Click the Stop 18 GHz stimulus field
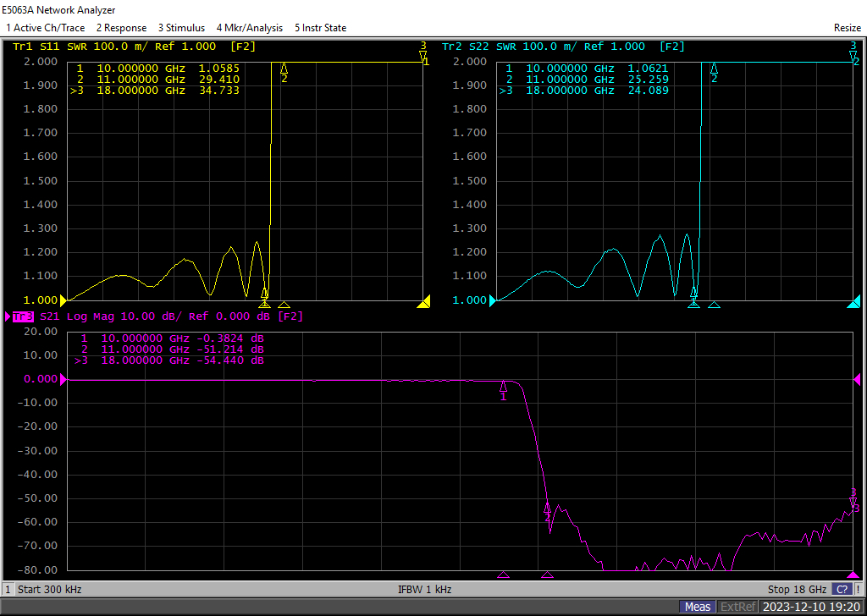The height and width of the screenshot is (616, 867). (797, 589)
